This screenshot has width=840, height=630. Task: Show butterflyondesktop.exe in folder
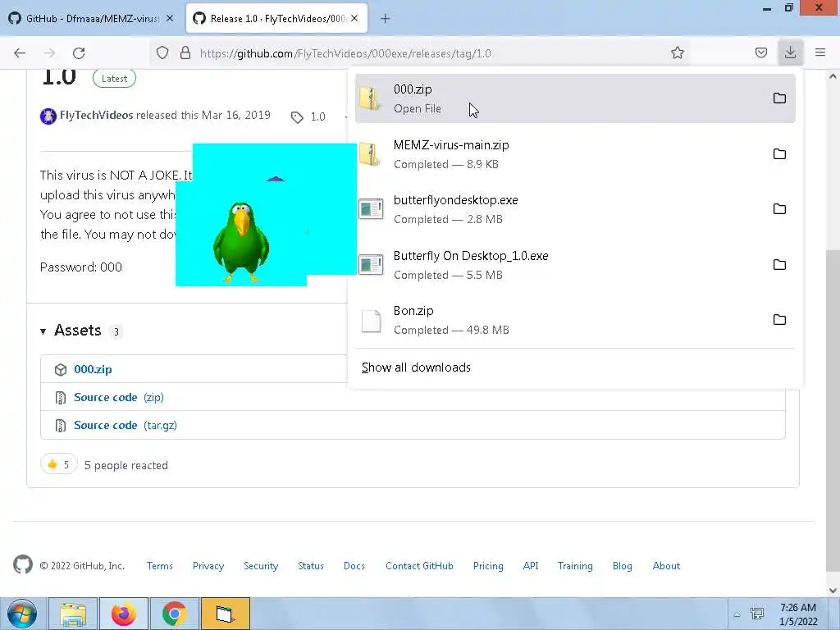tap(779, 209)
